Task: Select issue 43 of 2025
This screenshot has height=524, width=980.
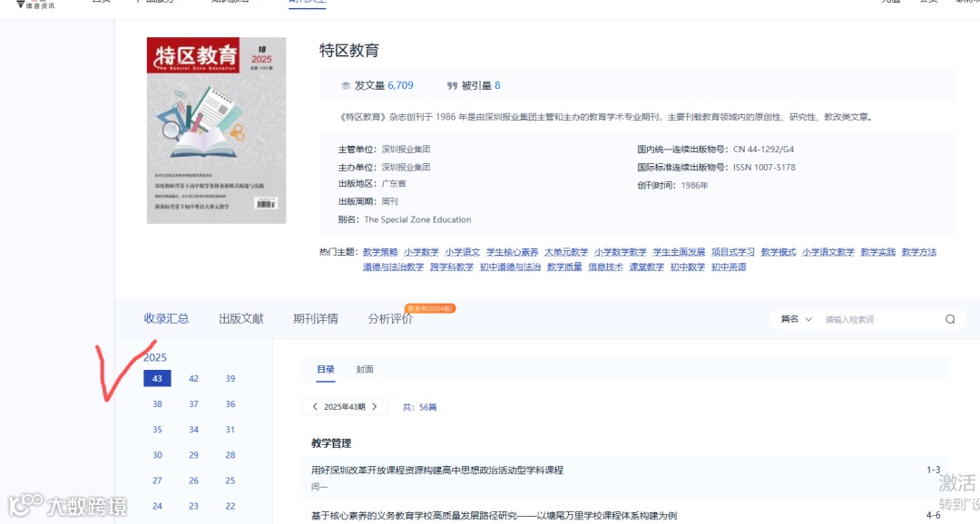Action: [x=158, y=378]
